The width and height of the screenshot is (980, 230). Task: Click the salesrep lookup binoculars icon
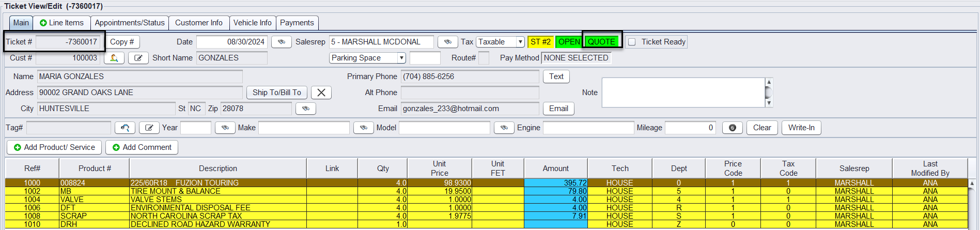point(447,42)
